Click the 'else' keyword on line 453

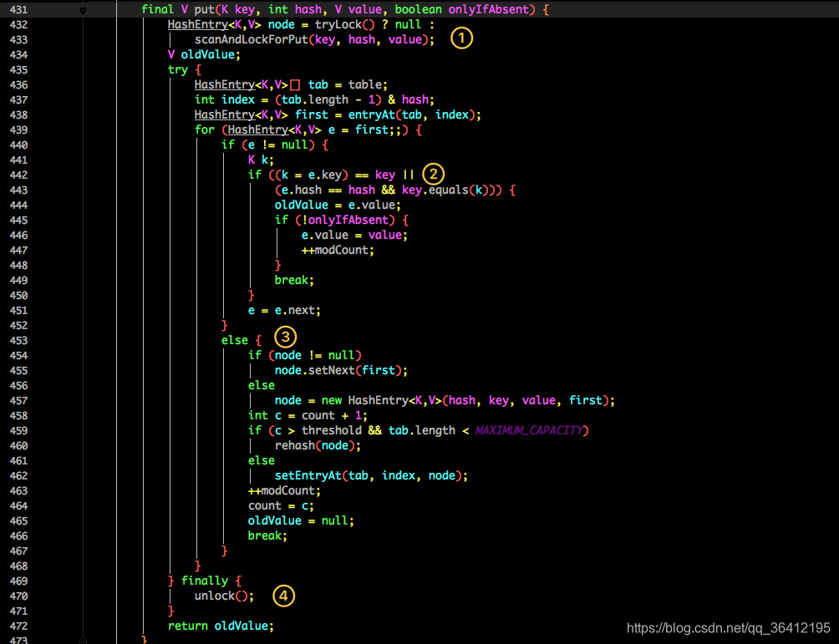234,340
